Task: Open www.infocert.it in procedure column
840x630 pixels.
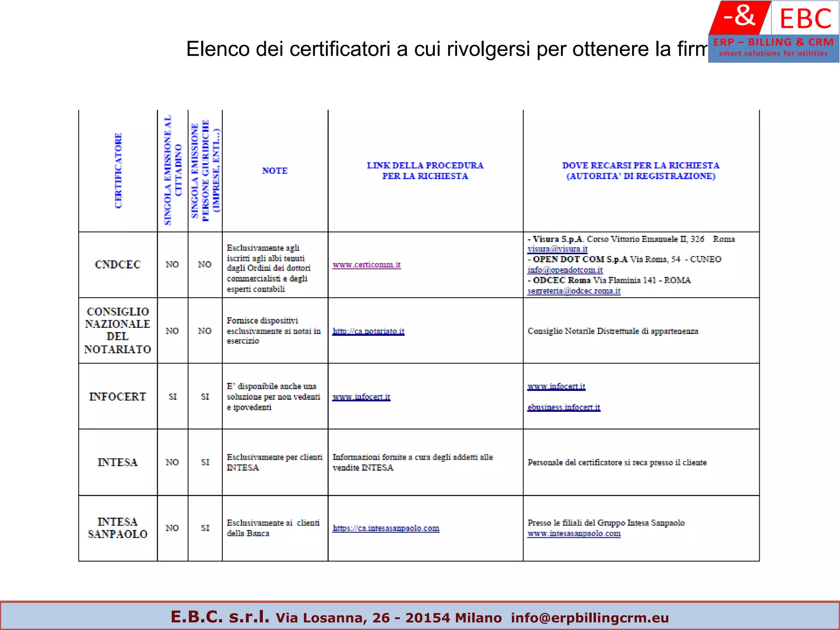Action: (x=361, y=397)
